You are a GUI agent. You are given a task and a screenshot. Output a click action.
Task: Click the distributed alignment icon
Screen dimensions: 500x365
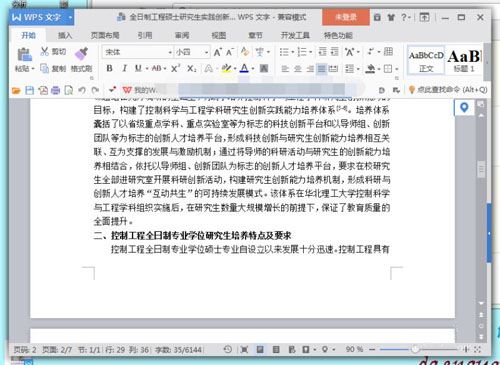(333, 69)
